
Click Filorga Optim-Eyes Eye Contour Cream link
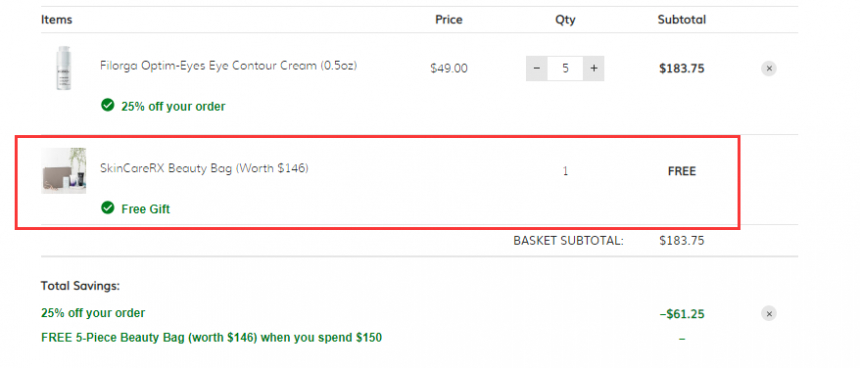229,65
